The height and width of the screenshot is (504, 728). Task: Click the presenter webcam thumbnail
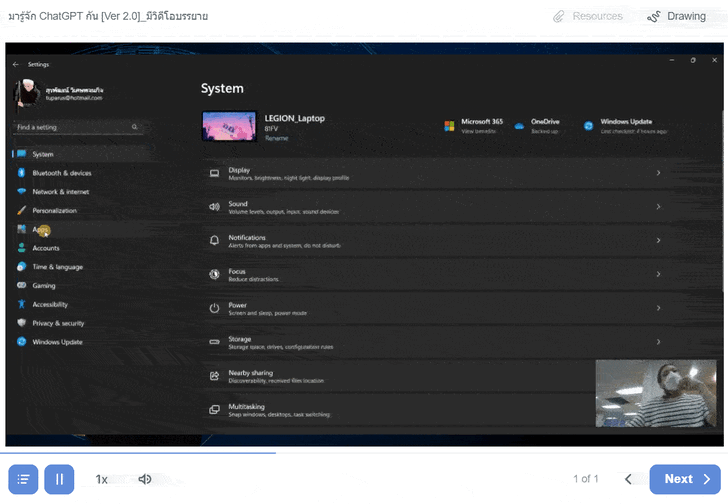click(x=656, y=393)
